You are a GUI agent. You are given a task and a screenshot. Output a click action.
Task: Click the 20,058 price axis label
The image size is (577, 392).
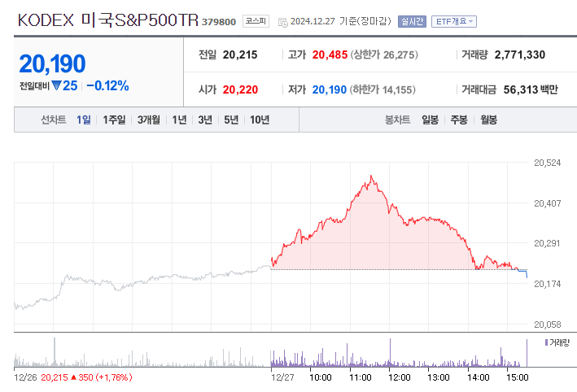(x=547, y=324)
